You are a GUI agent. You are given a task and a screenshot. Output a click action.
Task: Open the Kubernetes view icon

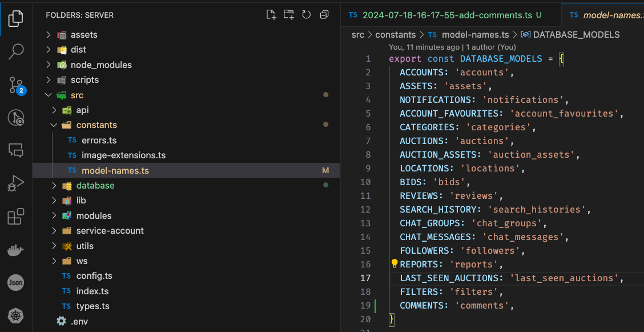[x=15, y=316]
